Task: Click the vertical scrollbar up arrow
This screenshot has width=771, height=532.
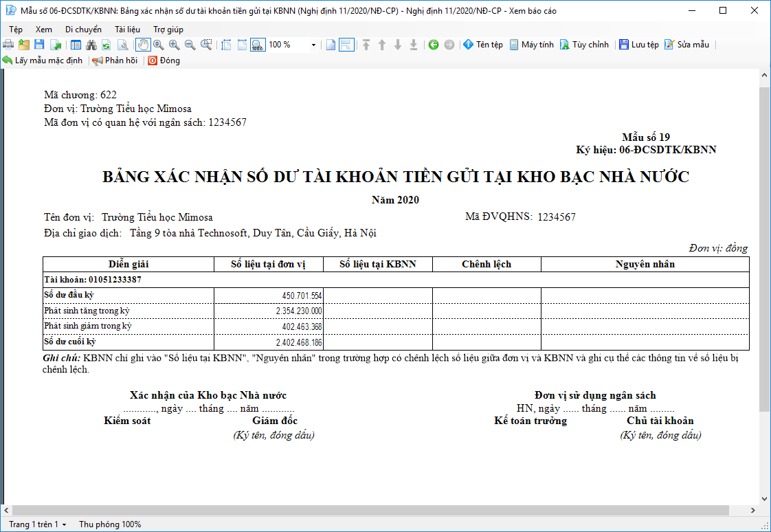Action: coord(764,75)
